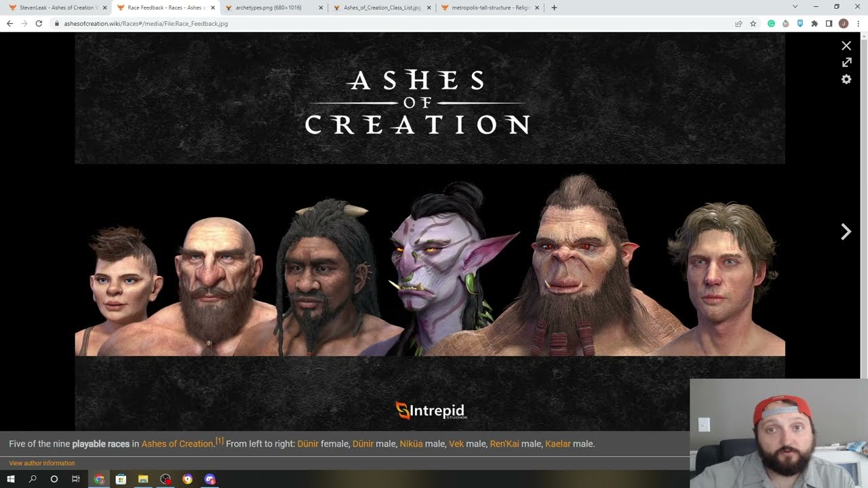Viewport: 868px width, 488px height.
Task: Open the Windows Start menu
Action: [x=11, y=479]
